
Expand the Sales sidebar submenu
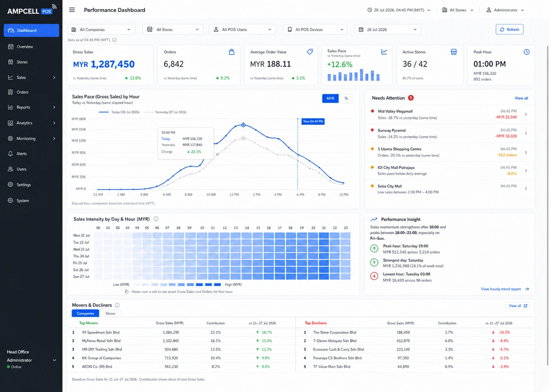click(x=31, y=78)
